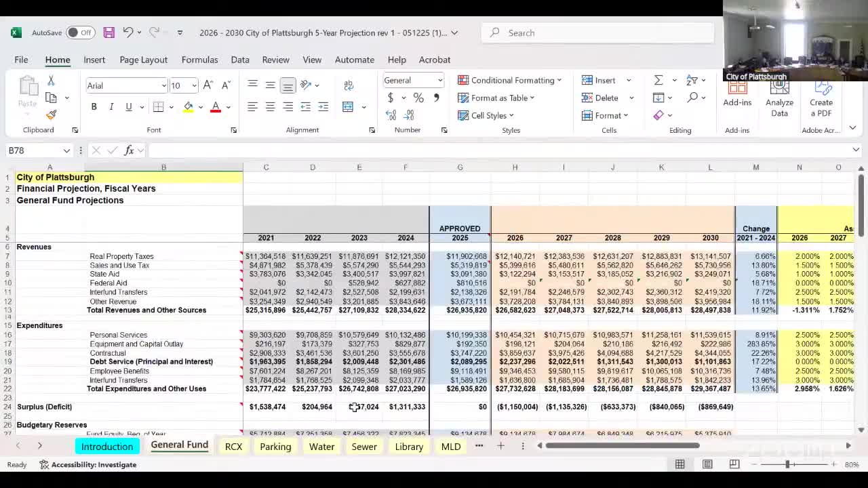The height and width of the screenshot is (488, 868).
Task: Click the Clear eraser icon
Action: (x=658, y=115)
